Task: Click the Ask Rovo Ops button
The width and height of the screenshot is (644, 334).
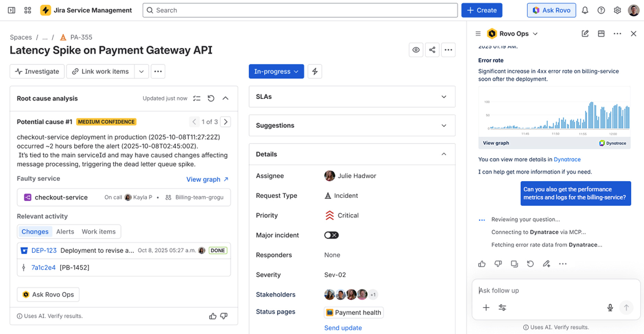Action: pos(48,294)
